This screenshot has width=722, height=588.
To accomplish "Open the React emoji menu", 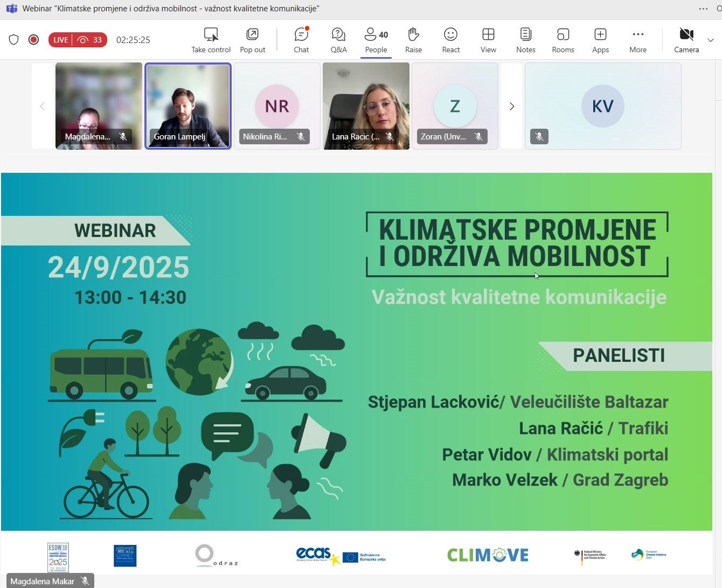I will pyautogui.click(x=450, y=40).
